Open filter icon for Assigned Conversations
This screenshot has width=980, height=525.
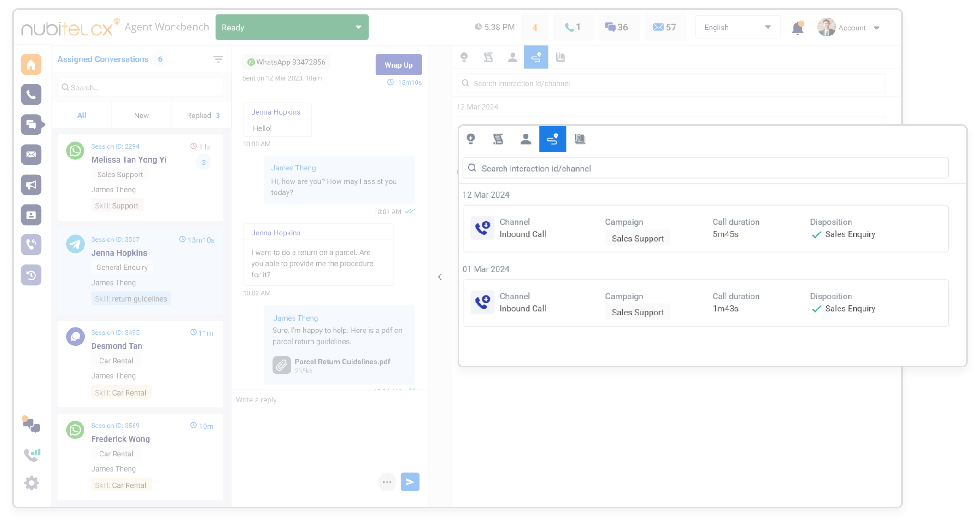pyautogui.click(x=218, y=59)
